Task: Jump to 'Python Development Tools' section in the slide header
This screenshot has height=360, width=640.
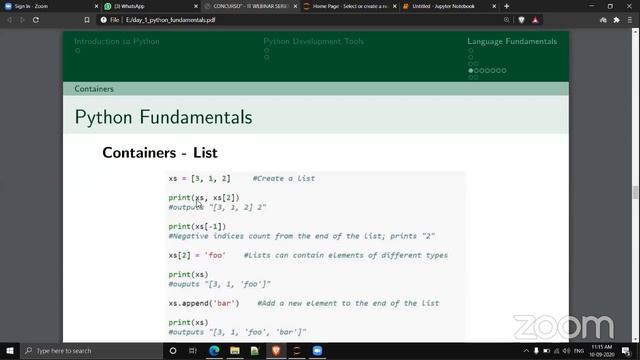Action: tap(313, 41)
